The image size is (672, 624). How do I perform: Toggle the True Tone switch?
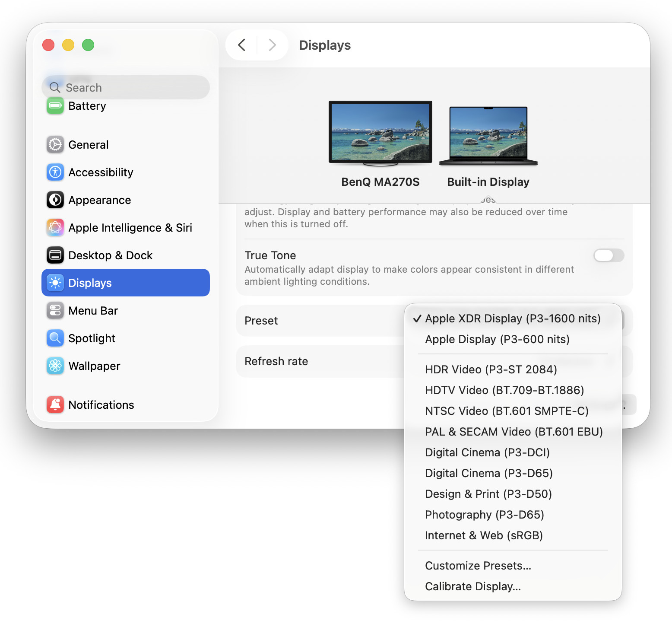tap(609, 255)
